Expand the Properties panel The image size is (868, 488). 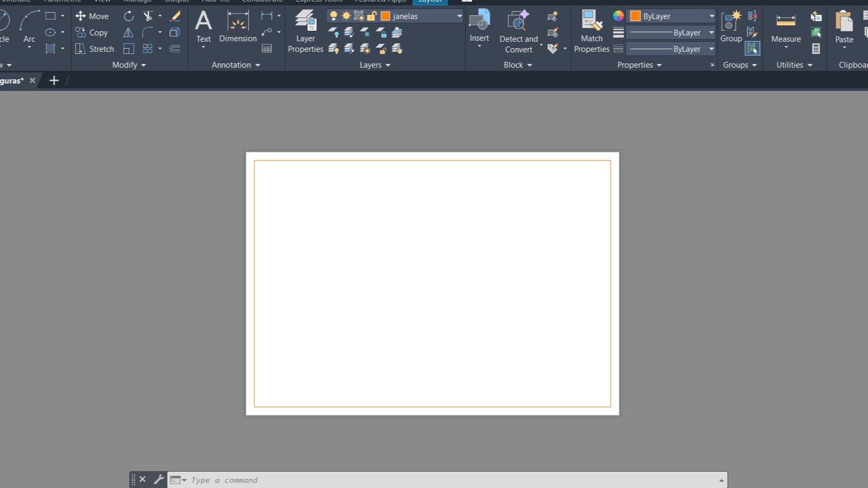tap(639, 65)
